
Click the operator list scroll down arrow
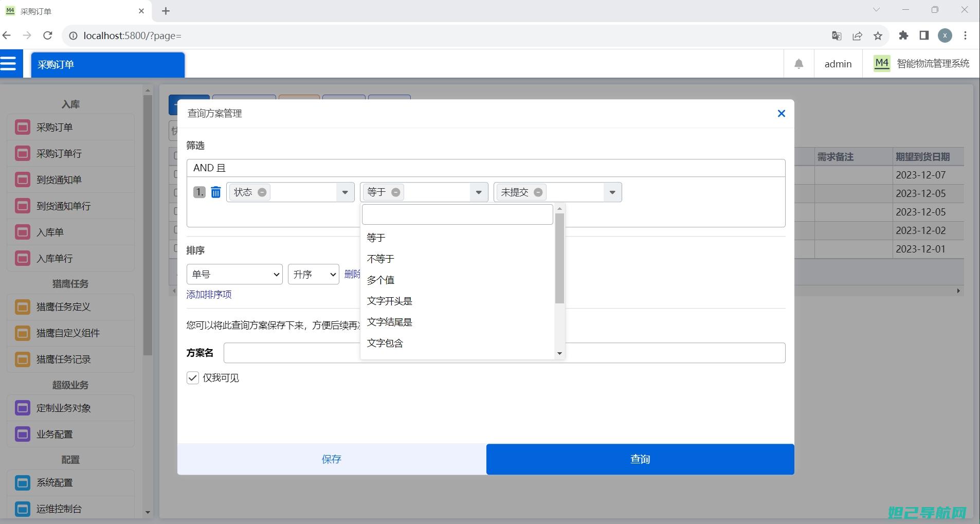click(x=559, y=353)
